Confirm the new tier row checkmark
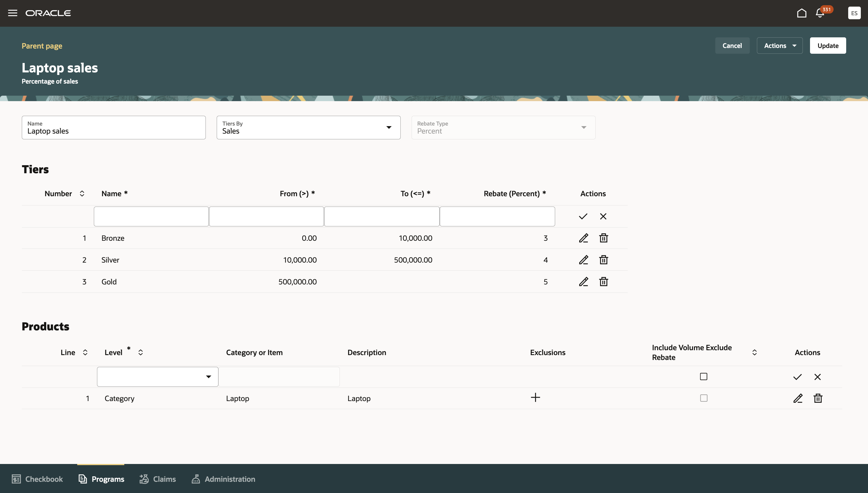The height and width of the screenshot is (493, 868). (x=583, y=216)
